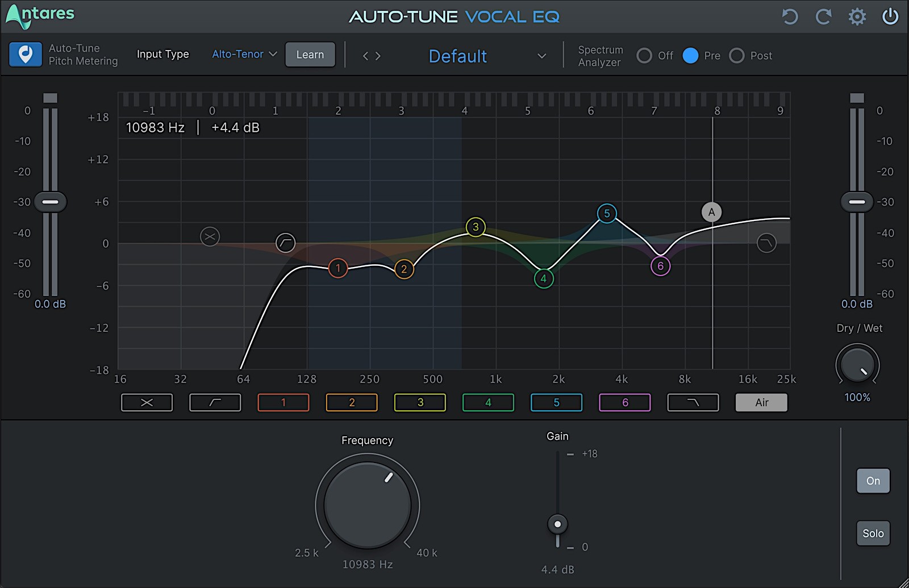Go to the previous preset arrow
This screenshot has width=909, height=588.
click(366, 56)
